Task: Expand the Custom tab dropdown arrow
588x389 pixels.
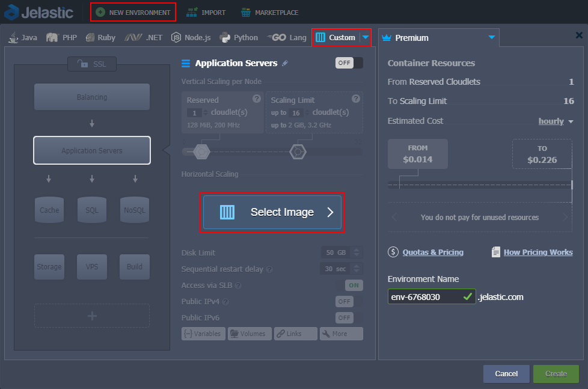Action: [x=366, y=37]
